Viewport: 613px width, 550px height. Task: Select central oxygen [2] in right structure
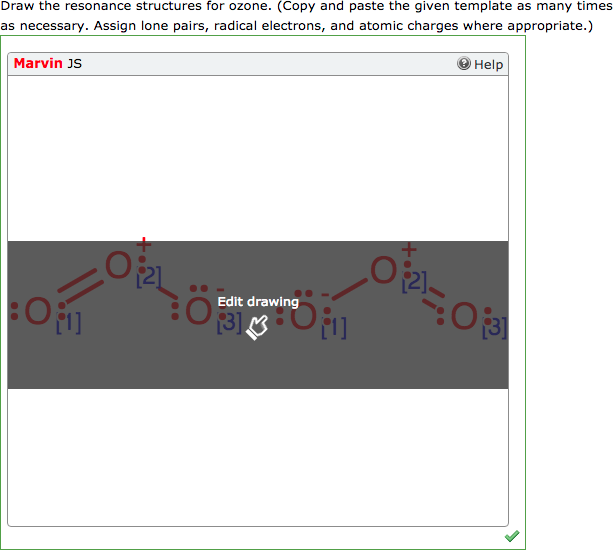tap(384, 270)
